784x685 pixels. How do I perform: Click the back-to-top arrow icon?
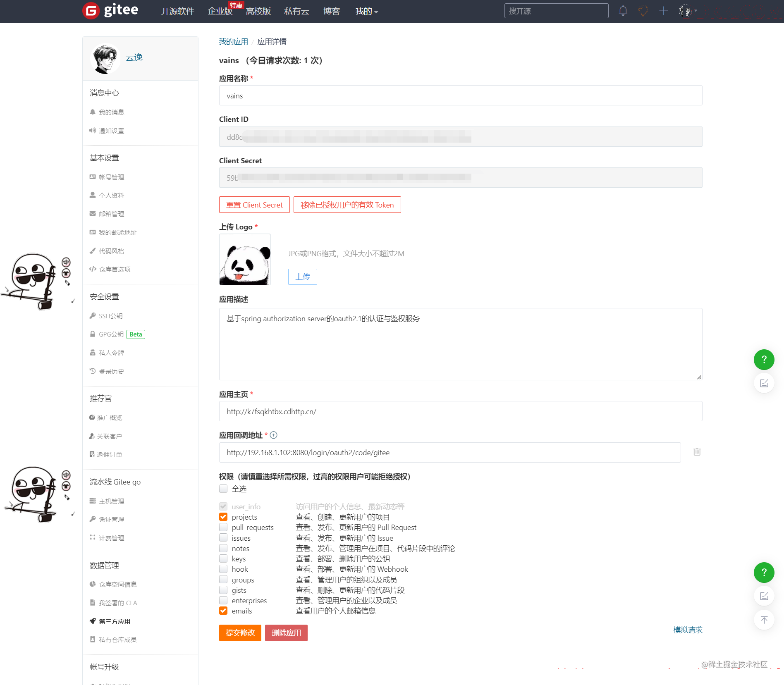[x=764, y=620]
